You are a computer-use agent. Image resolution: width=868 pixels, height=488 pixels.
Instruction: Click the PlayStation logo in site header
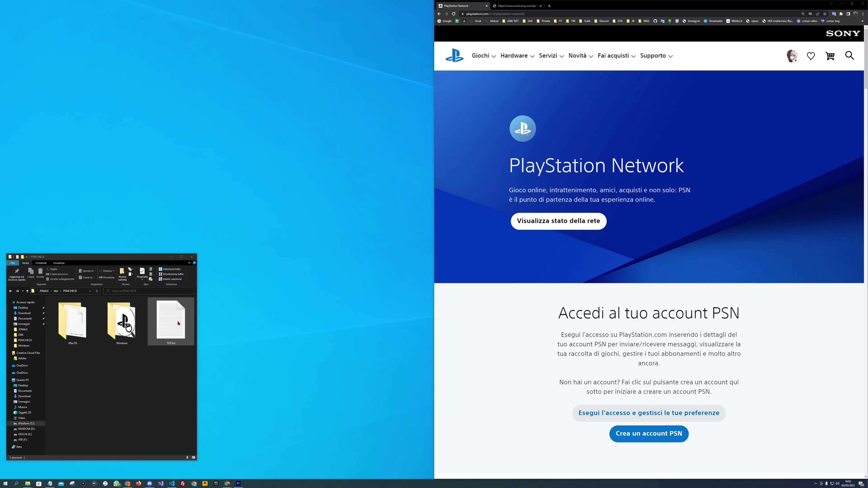454,56
